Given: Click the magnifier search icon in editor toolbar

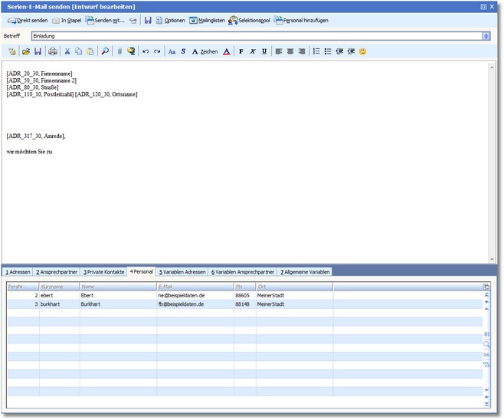Looking at the screenshot, I should coord(105,51).
